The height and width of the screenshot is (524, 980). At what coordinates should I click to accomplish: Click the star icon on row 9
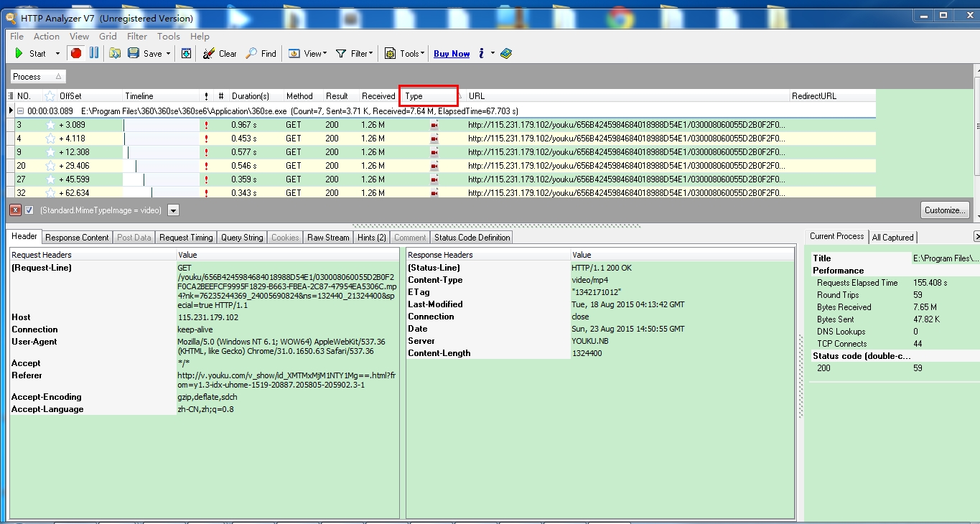(x=50, y=152)
